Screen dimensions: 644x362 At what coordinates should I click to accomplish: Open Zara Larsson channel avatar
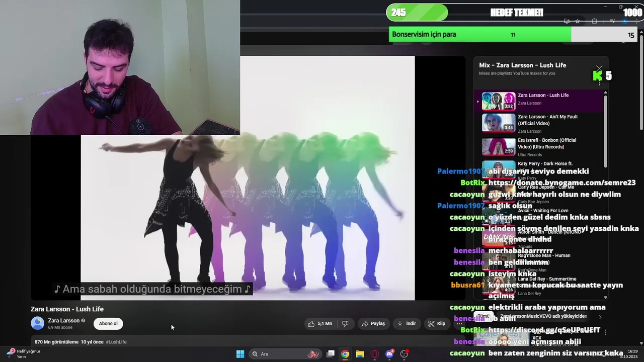37,323
